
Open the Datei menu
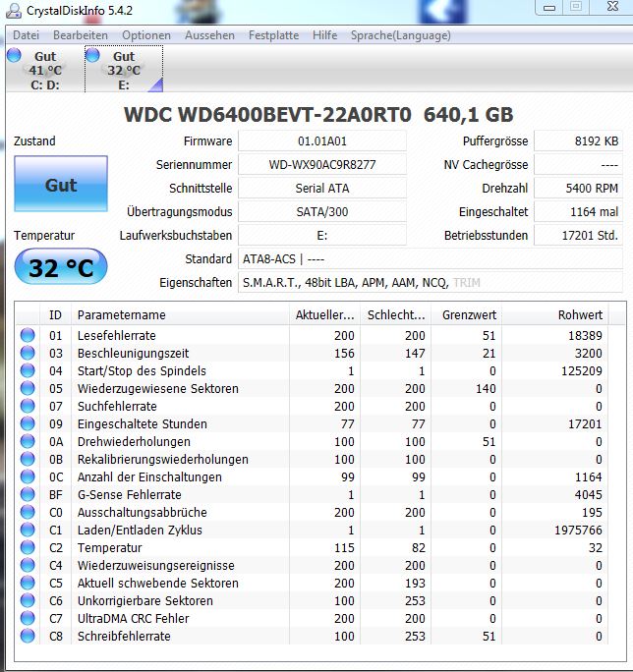(x=26, y=35)
